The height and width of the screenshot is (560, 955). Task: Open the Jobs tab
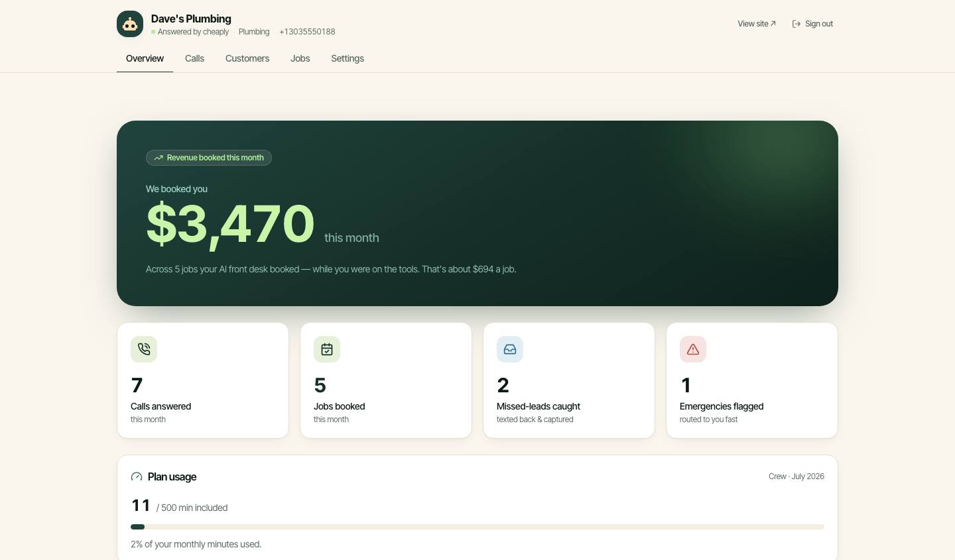[x=300, y=58]
